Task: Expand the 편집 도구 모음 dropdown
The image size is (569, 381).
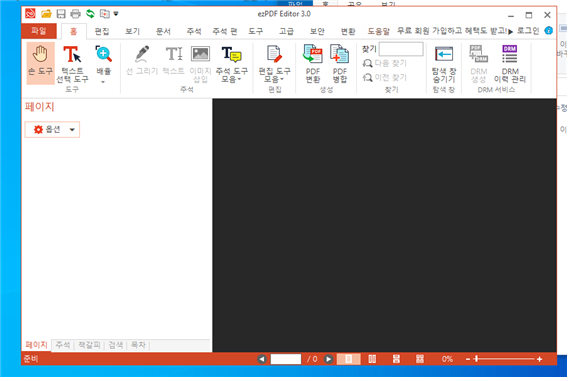Action: pyautogui.click(x=274, y=64)
